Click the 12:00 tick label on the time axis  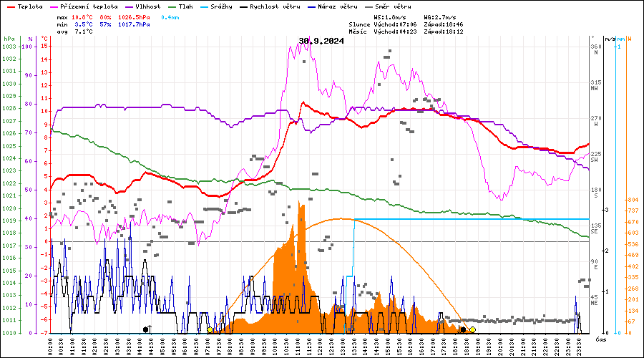[318, 347]
